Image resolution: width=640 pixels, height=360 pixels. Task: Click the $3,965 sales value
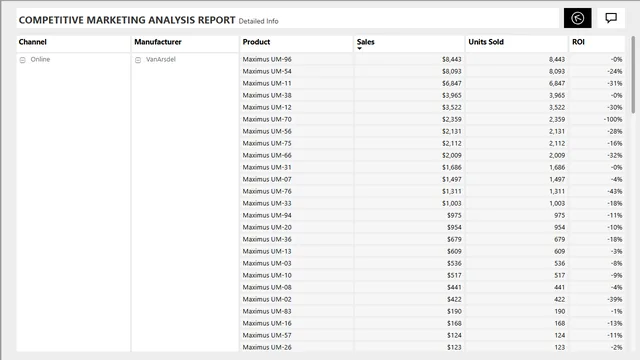pos(451,95)
